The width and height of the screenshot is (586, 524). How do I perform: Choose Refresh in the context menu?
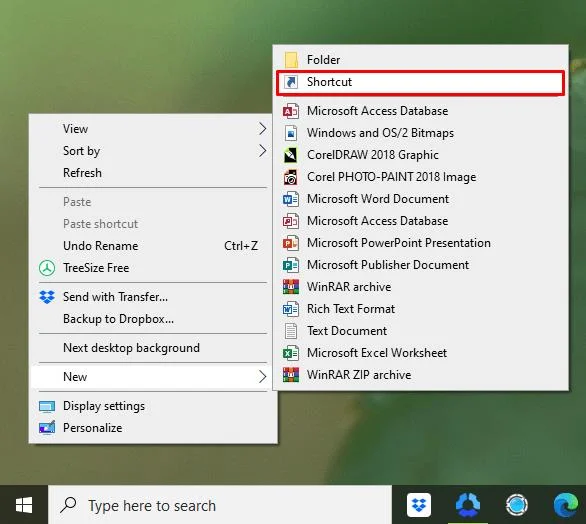tap(153, 173)
